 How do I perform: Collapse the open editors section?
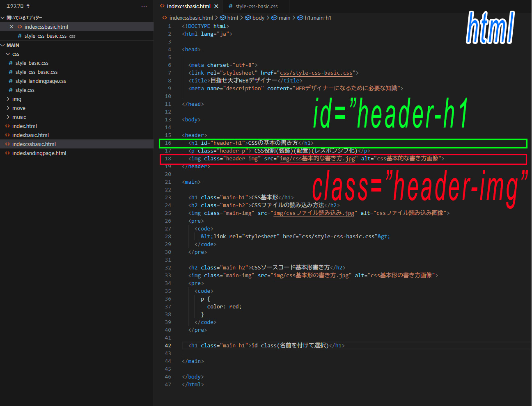point(3,18)
